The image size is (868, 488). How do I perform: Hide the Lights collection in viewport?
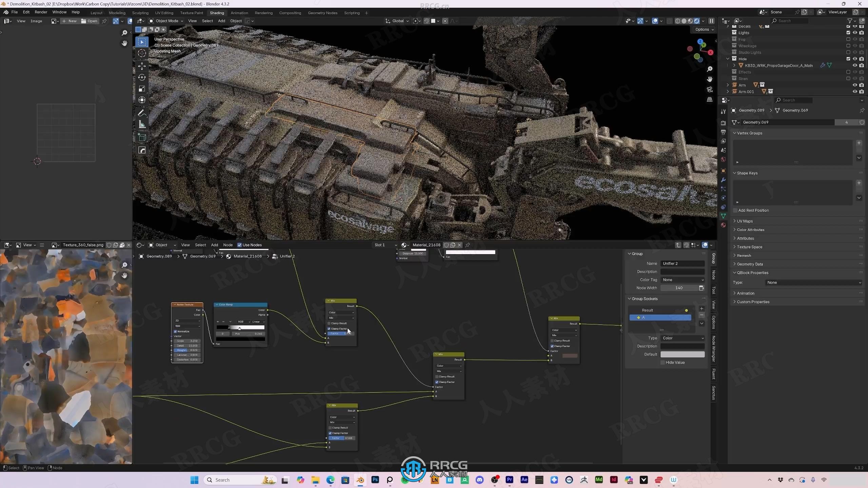(855, 33)
